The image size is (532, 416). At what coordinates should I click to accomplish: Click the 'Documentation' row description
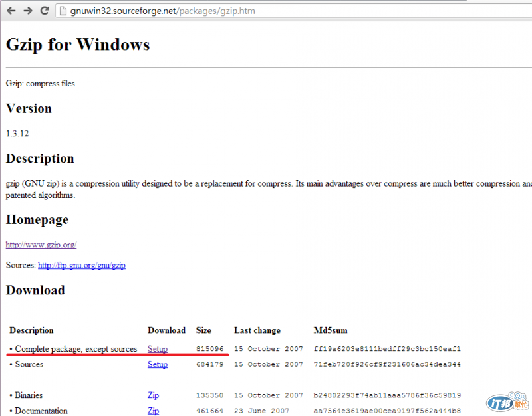click(x=41, y=411)
